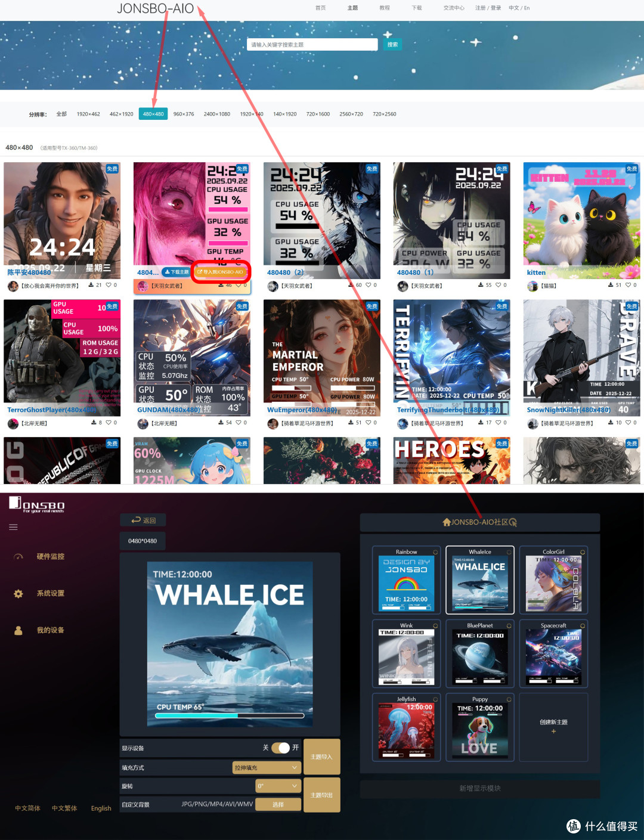Open 下载 in website navigation
The height and width of the screenshot is (840, 644).
click(417, 8)
